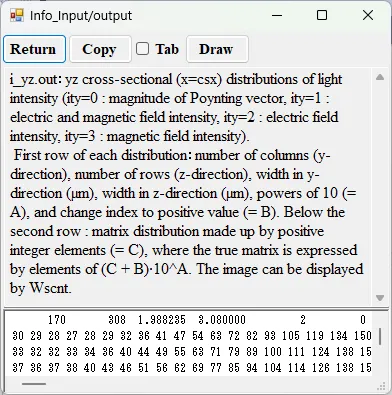Click the Info_Input/output window app icon
This screenshot has width=392, height=395.
[17, 15]
